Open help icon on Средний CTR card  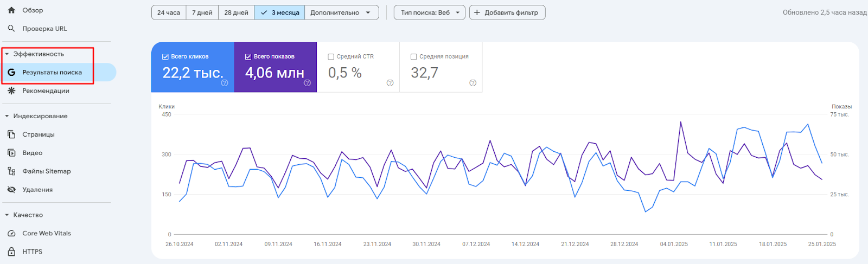[x=390, y=83]
